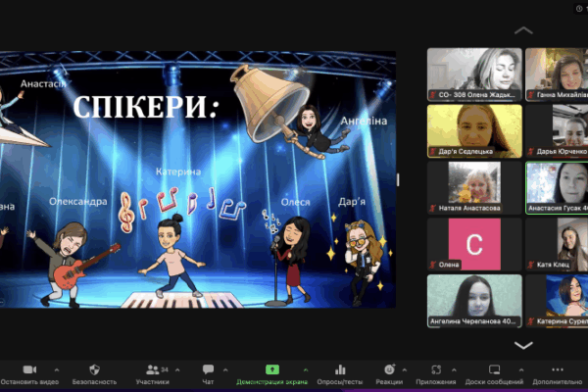Select Дар'я Седлецька video tile
This screenshot has height=392, width=588.
(474, 131)
